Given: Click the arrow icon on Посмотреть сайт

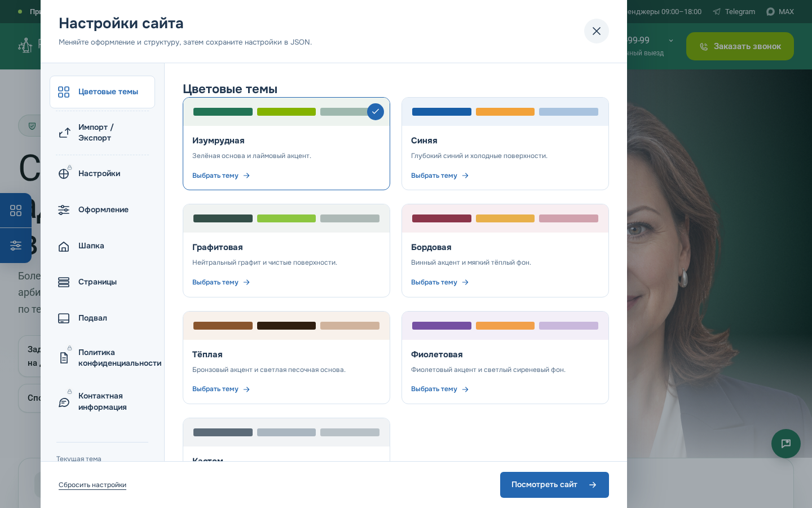Looking at the screenshot, I should point(593,485).
